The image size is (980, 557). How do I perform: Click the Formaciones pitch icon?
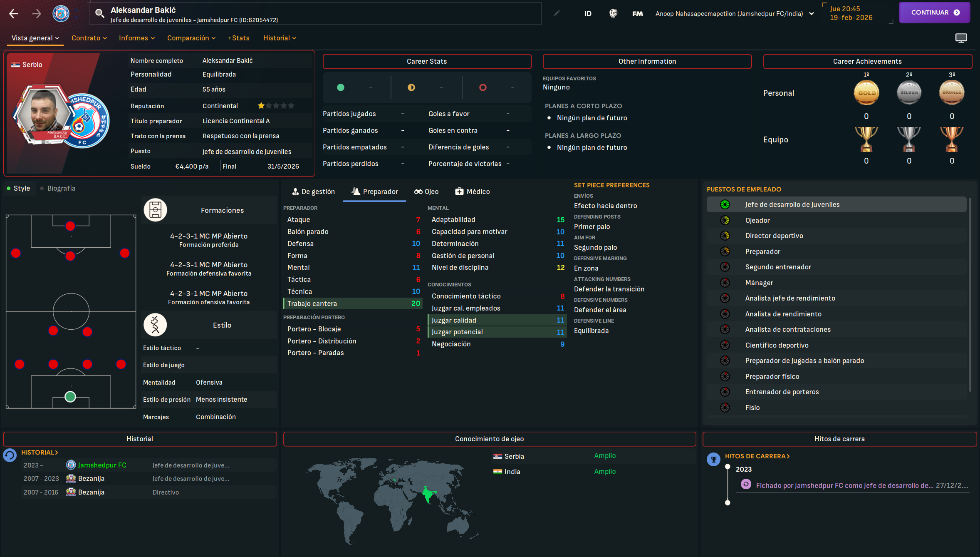point(155,210)
